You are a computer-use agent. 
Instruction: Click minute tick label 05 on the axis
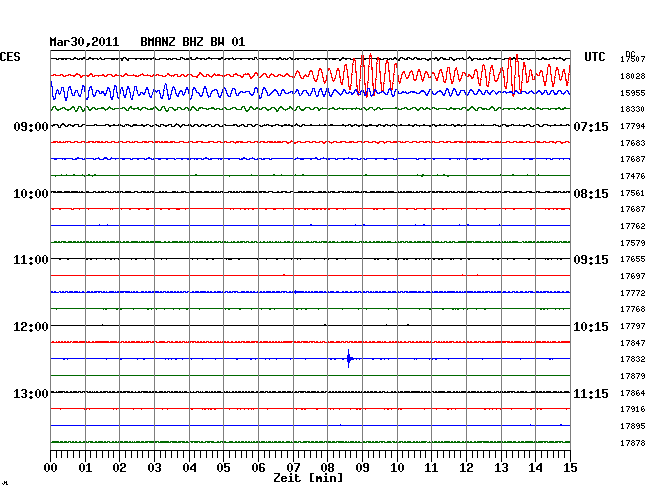[223, 468]
